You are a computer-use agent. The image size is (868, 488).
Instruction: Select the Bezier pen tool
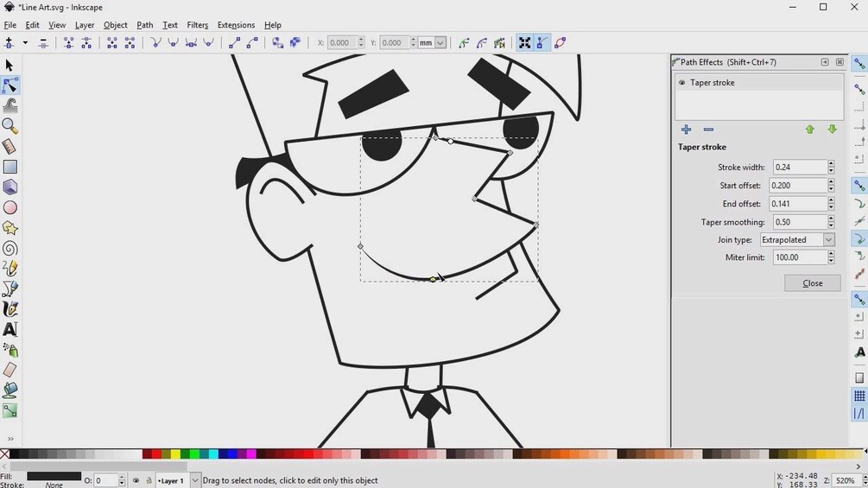coord(10,288)
